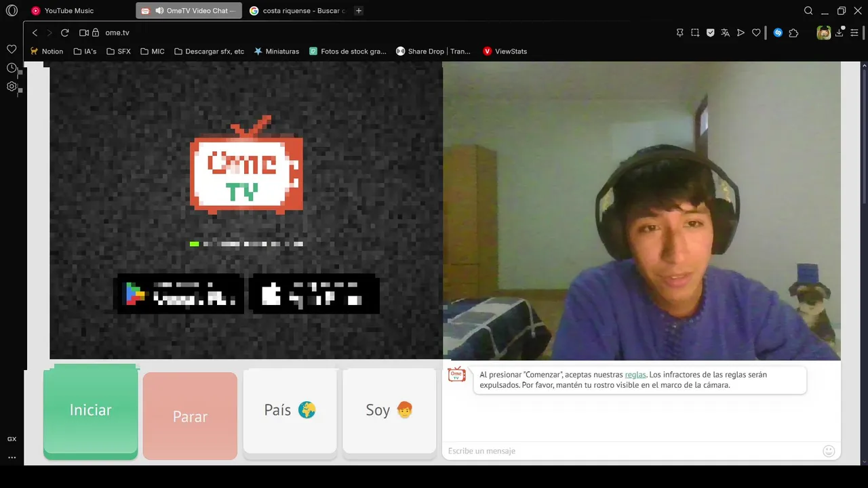The image size is (868, 488).
Task: Open Miniaturas bookmark
Action: pos(276,52)
